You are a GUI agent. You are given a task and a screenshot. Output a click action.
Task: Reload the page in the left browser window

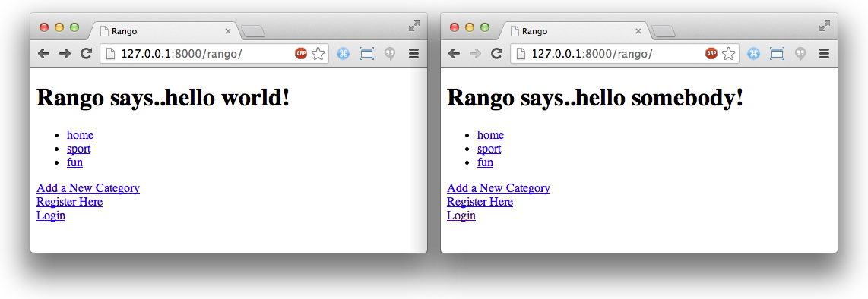87,54
